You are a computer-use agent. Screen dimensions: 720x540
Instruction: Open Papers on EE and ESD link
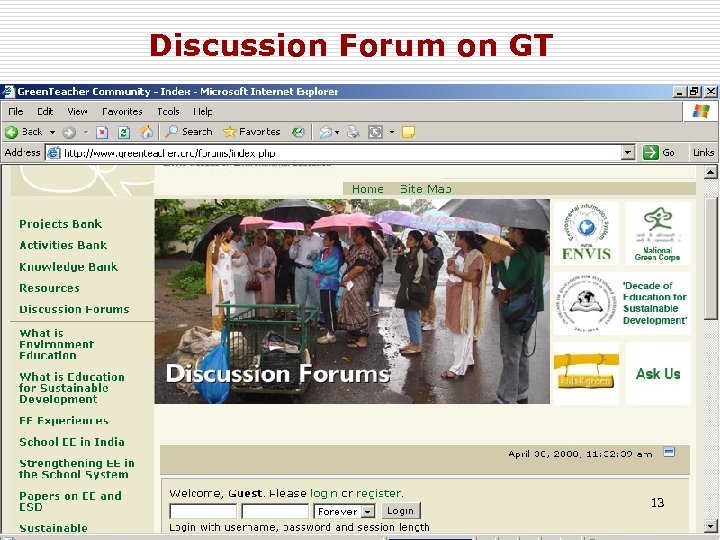(x=70, y=501)
